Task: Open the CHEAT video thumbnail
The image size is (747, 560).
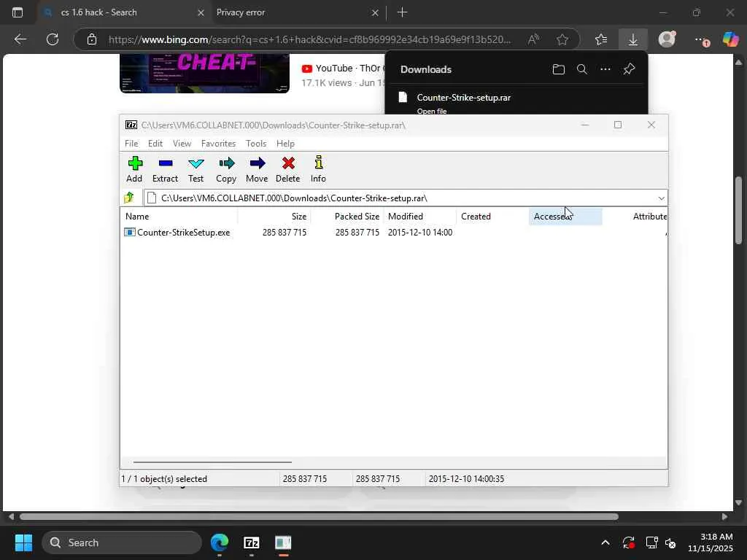Action: (x=204, y=74)
